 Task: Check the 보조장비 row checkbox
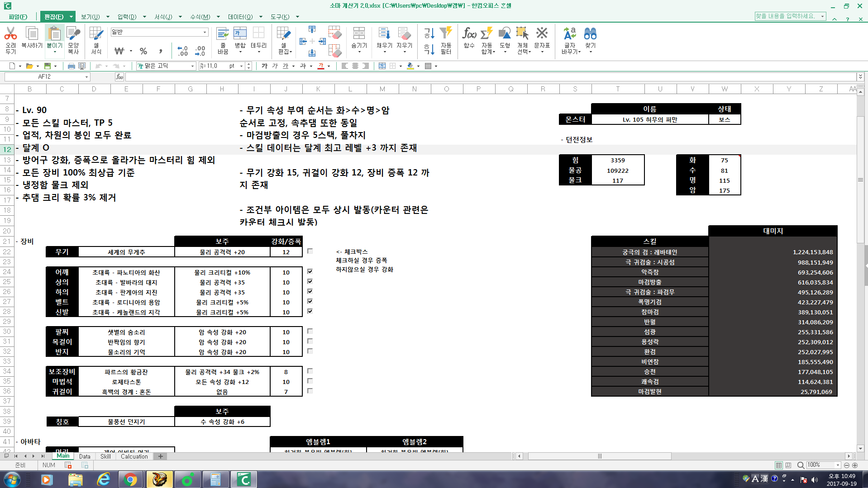click(310, 371)
